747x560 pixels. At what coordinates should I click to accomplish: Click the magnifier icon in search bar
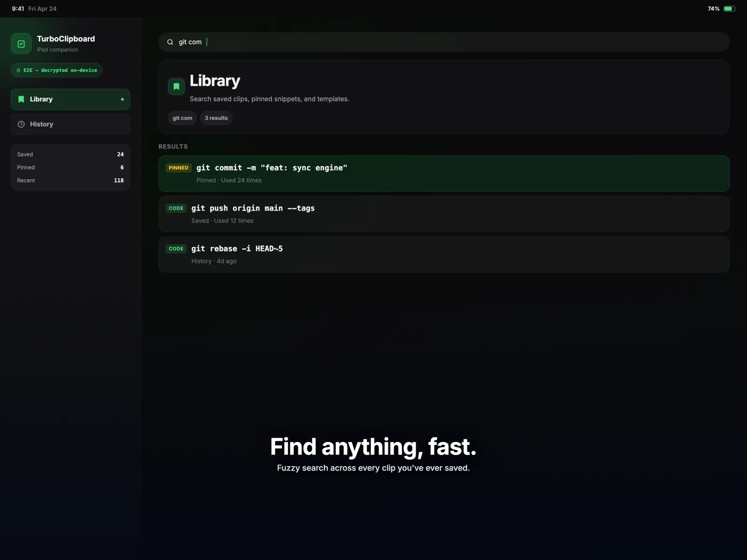(170, 42)
